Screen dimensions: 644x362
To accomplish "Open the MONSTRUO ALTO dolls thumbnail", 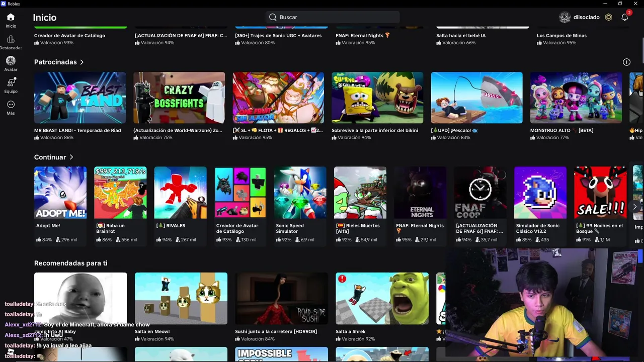I will click(576, 98).
